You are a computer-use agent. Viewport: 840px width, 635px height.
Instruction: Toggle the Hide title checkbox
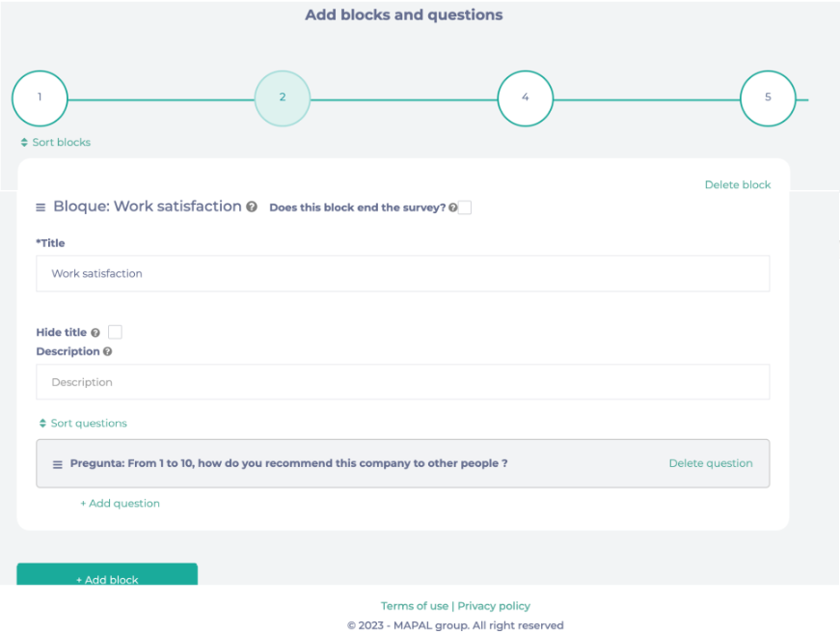click(x=115, y=332)
